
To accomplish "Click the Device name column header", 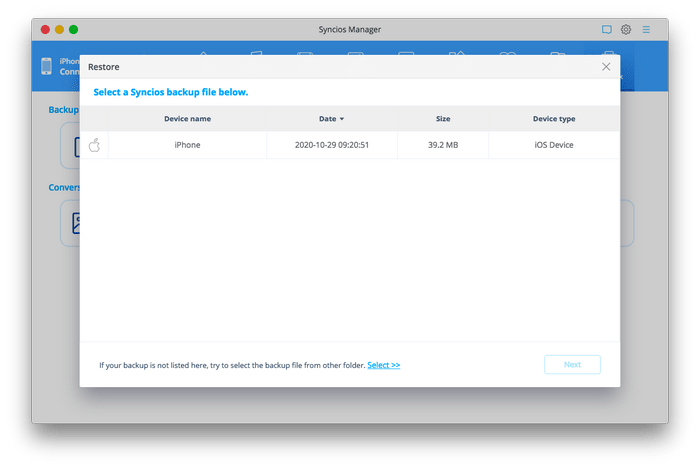I will click(x=188, y=119).
